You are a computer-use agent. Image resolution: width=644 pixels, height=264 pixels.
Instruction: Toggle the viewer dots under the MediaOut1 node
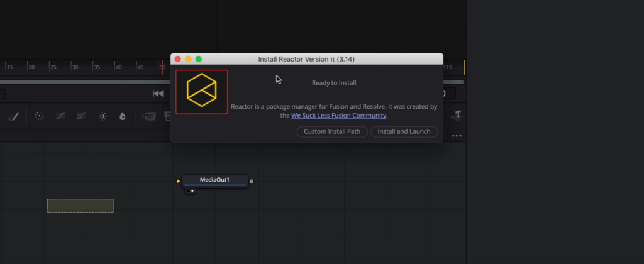190,191
